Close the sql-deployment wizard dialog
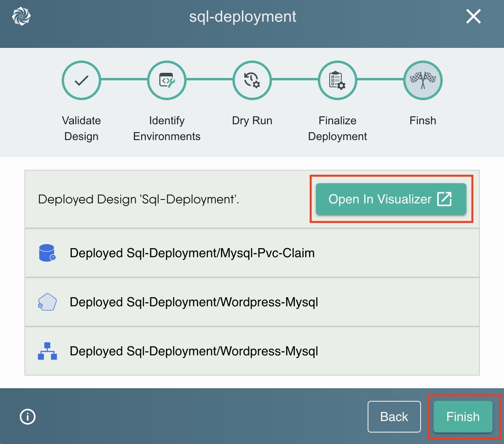504x444 pixels. pyautogui.click(x=473, y=16)
